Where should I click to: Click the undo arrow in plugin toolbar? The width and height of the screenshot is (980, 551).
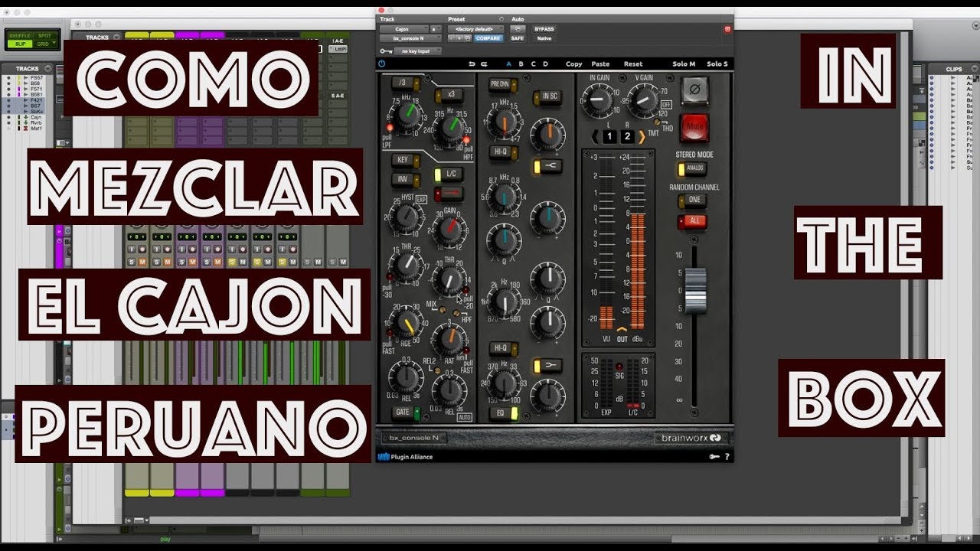pos(472,64)
